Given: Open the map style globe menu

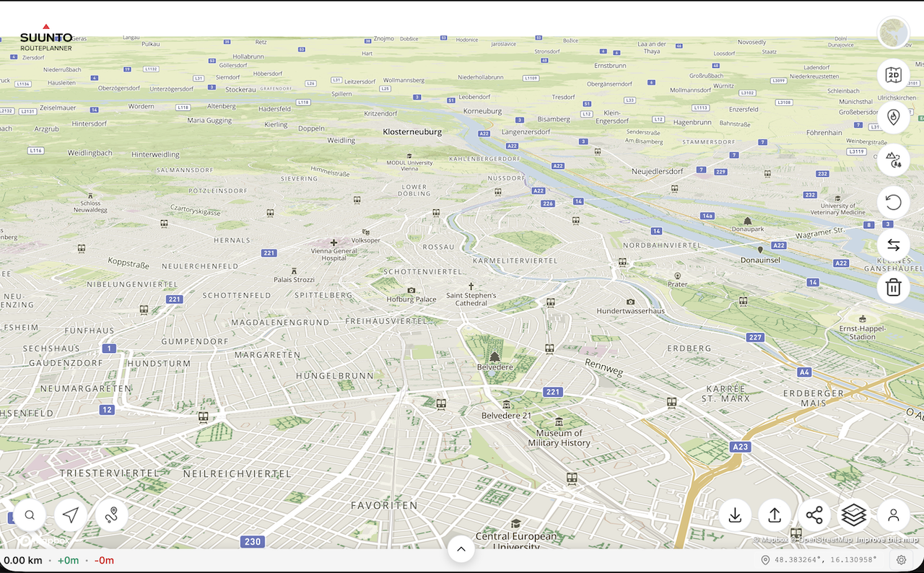Looking at the screenshot, I should click(x=893, y=32).
